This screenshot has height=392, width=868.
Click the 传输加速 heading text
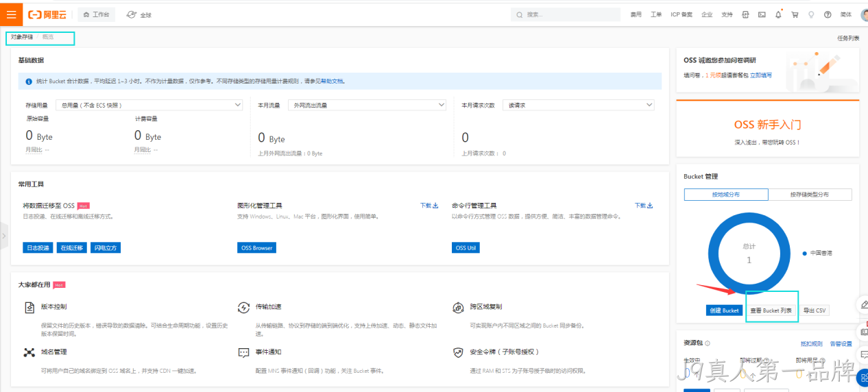(268, 307)
